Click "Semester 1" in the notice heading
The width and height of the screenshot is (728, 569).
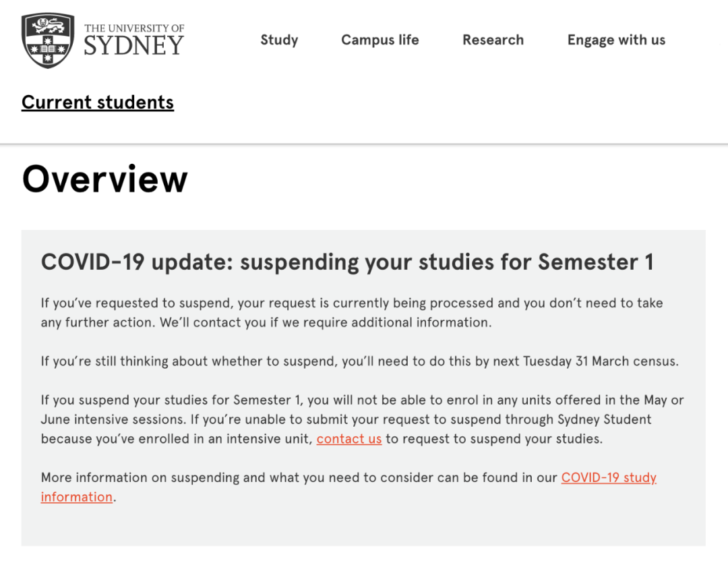pyautogui.click(x=595, y=262)
